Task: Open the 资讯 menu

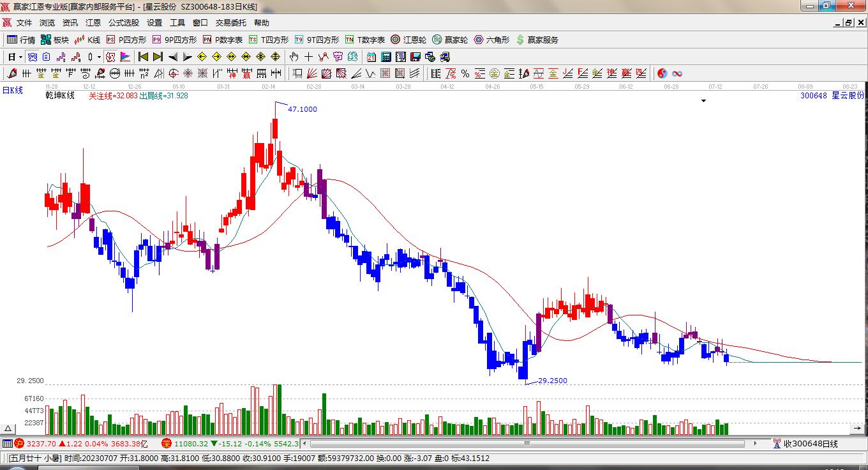Action: click(x=70, y=23)
